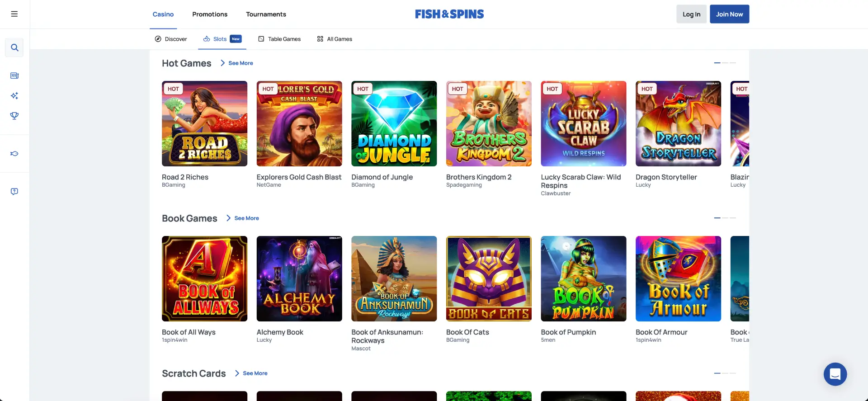Click the Book Of Cats title text
This screenshot has height=401, width=868.
coord(467,332)
